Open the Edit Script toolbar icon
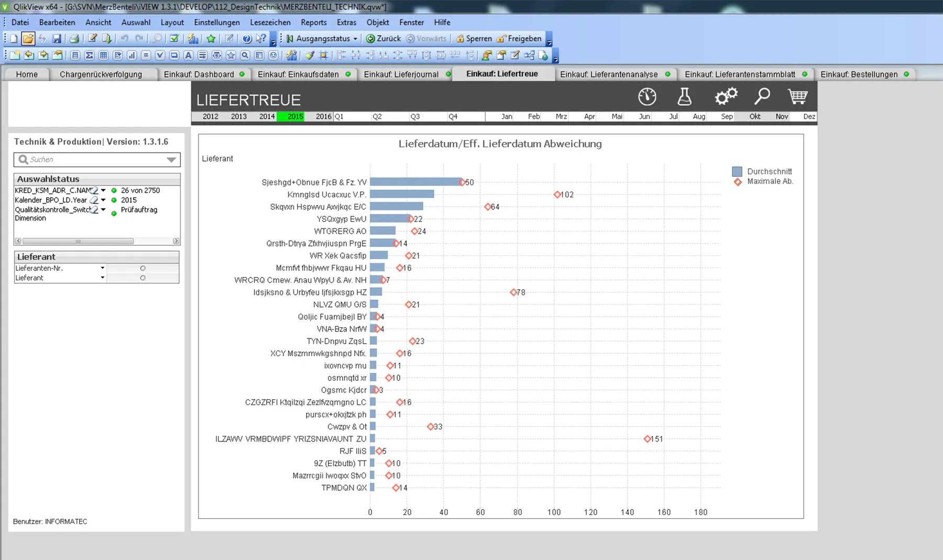The image size is (943, 560). click(x=93, y=39)
